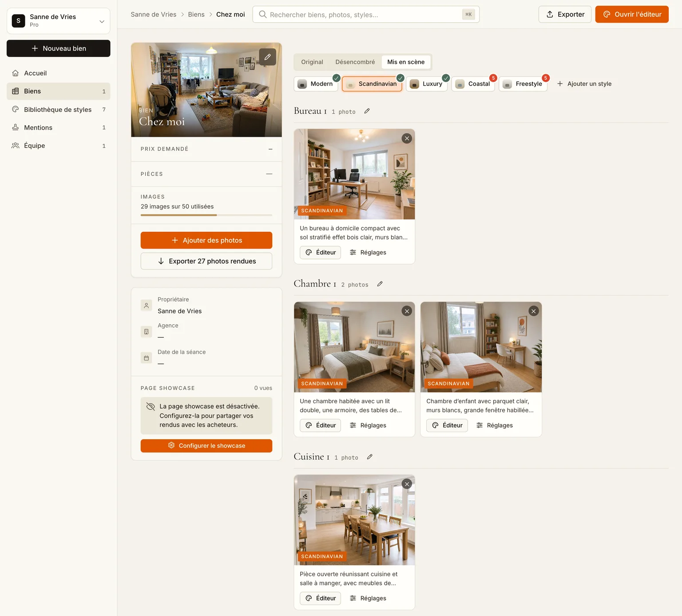Click Ouvrir l'éditeur

(x=632, y=14)
